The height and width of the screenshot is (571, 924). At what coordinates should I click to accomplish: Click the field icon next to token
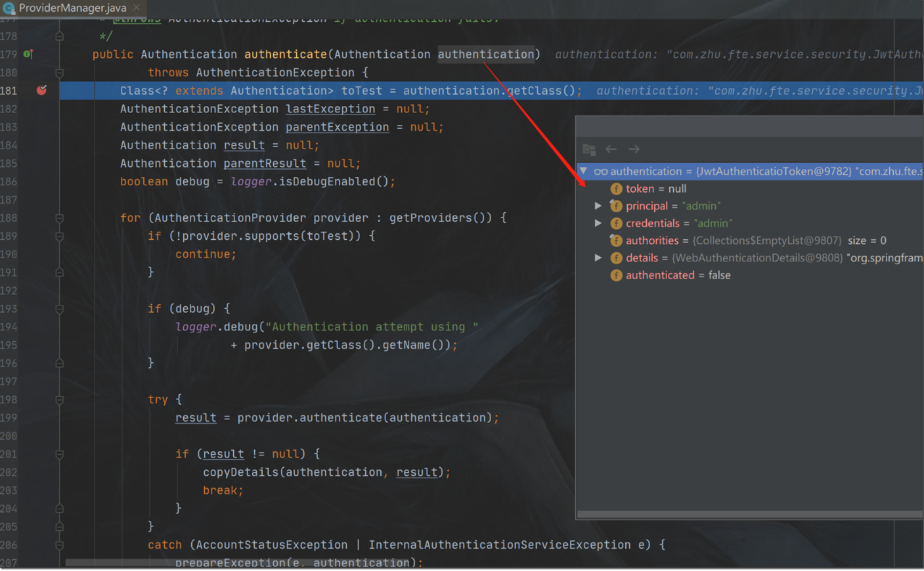616,189
